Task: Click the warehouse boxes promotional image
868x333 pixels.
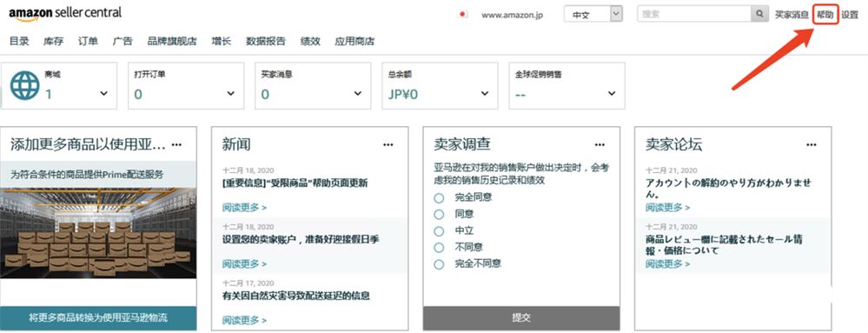Action: click(98, 233)
